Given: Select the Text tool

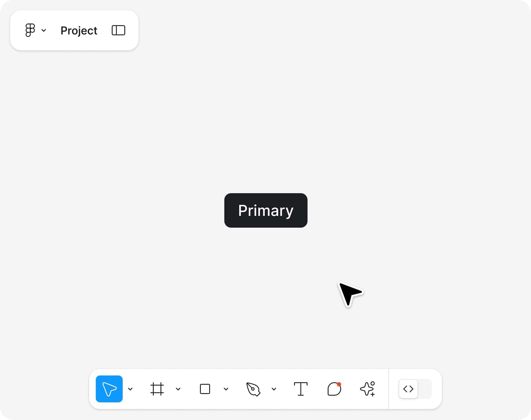Looking at the screenshot, I should (x=301, y=389).
